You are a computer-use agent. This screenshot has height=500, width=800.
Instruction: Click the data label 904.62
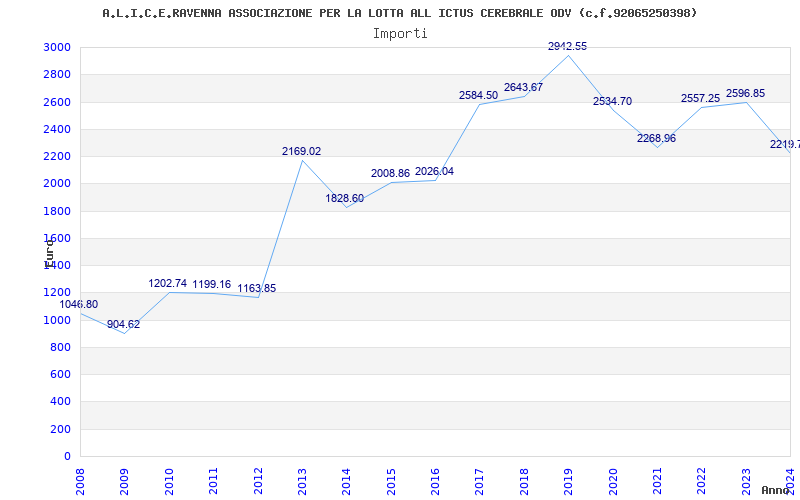pyautogui.click(x=123, y=324)
